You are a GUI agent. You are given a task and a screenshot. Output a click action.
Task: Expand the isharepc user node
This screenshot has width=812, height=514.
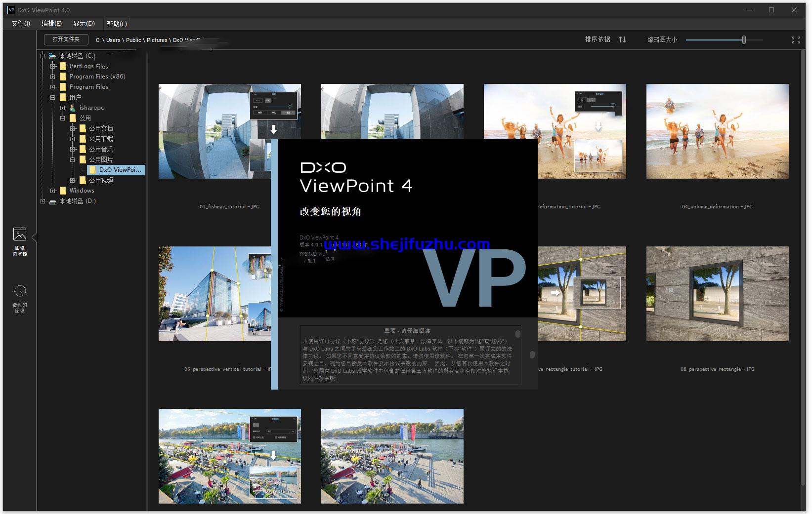tap(63, 108)
